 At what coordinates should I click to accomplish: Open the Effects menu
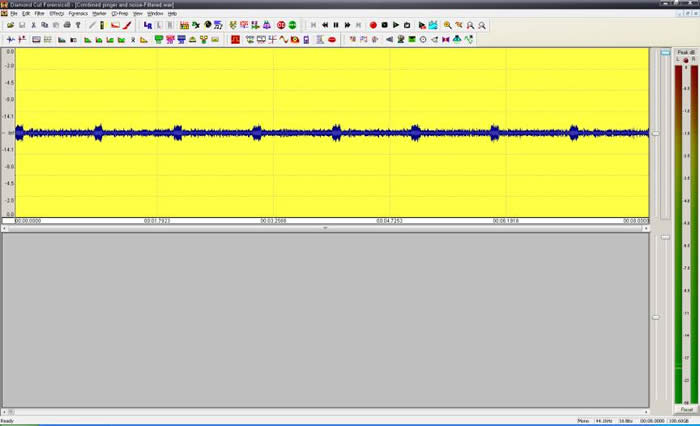pyautogui.click(x=57, y=14)
